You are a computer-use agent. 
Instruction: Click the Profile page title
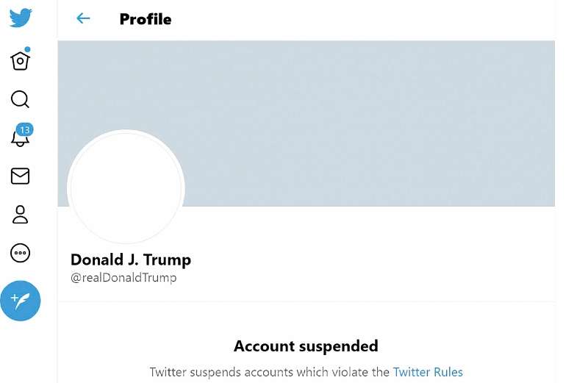click(146, 19)
